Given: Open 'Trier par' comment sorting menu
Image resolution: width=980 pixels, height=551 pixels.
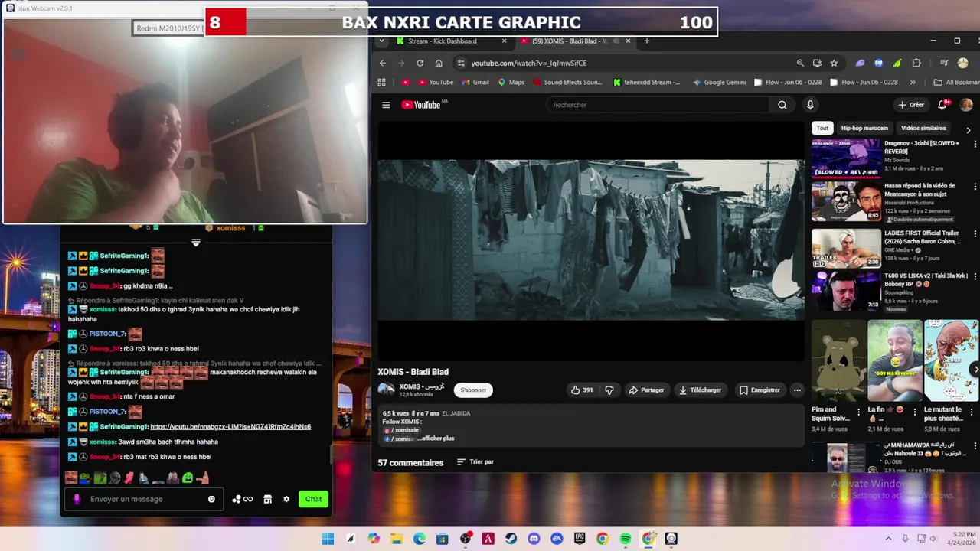Looking at the screenshot, I should pos(475,462).
